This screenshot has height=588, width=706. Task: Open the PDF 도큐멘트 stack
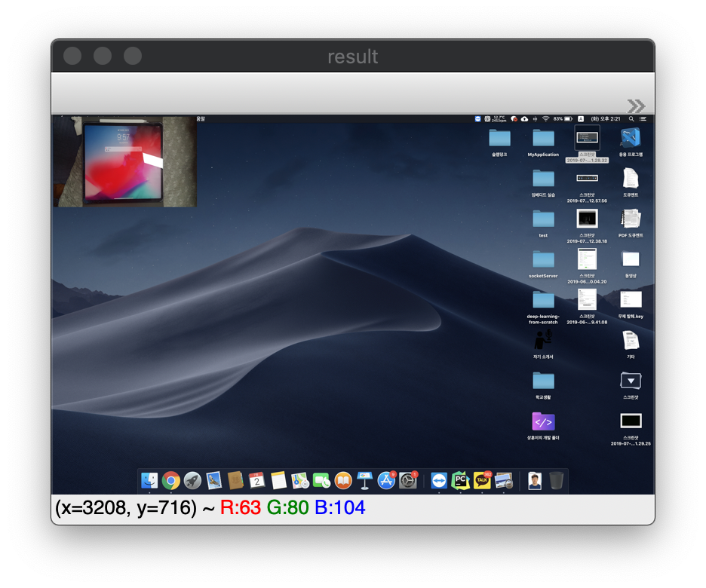631,223
